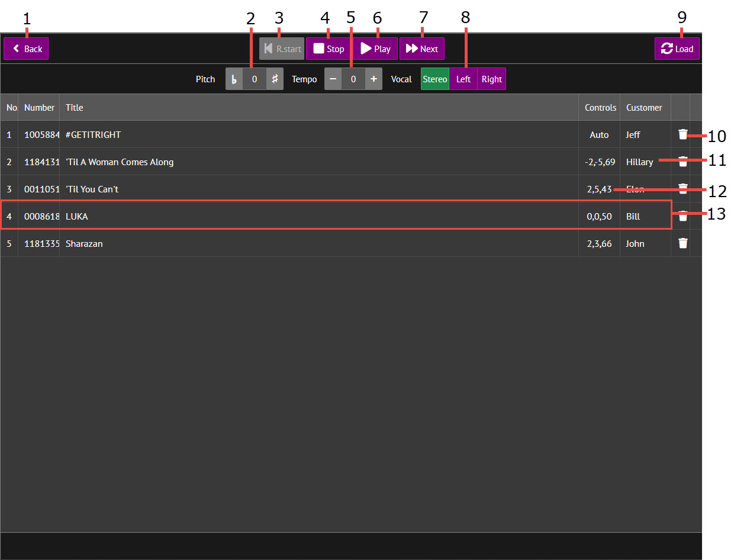Image resolution: width=734 pixels, height=560 pixels.
Task: Delete the LUKA entry with trash icon
Action: [683, 216]
